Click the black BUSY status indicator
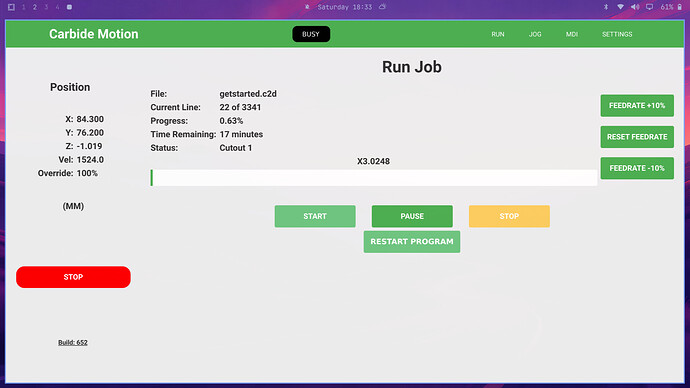The height and width of the screenshot is (388, 690). (311, 34)
